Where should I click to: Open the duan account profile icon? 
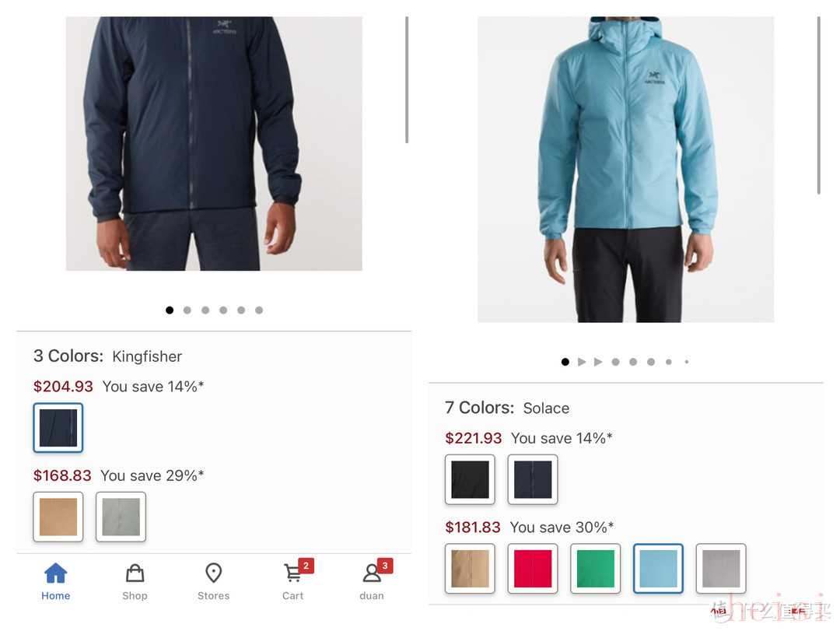point(372,573)
